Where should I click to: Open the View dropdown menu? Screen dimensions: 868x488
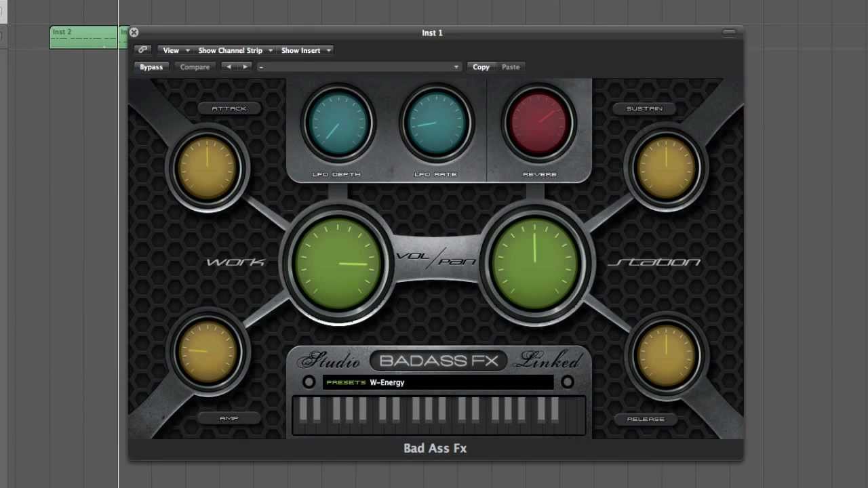click(175, 50)
